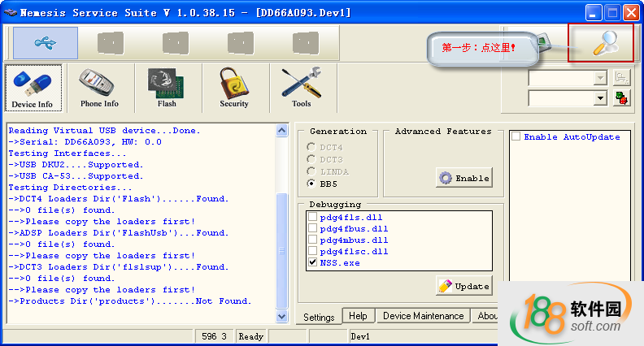The height and width of the screenshot is (346, 644).
Task: Open the Phone Info section
Action: tap(99, 88)
